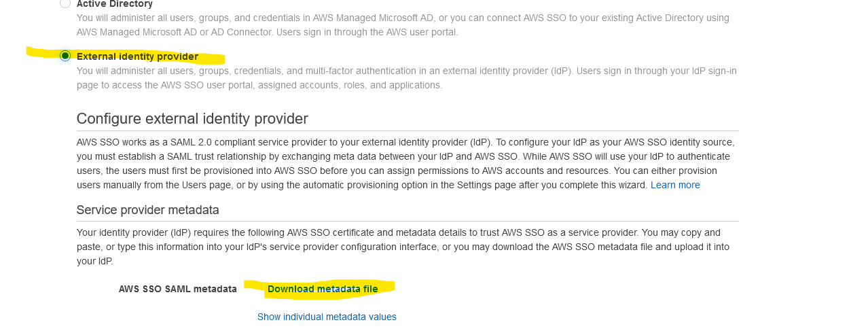Select the External identity provider radio button
868x333 pixels.
[x=65, y=56]
